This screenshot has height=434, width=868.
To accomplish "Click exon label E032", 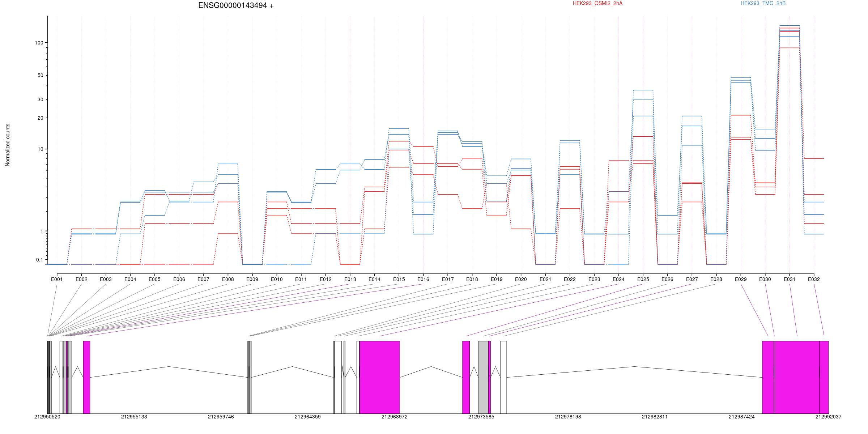I will [x=814, y=279].
